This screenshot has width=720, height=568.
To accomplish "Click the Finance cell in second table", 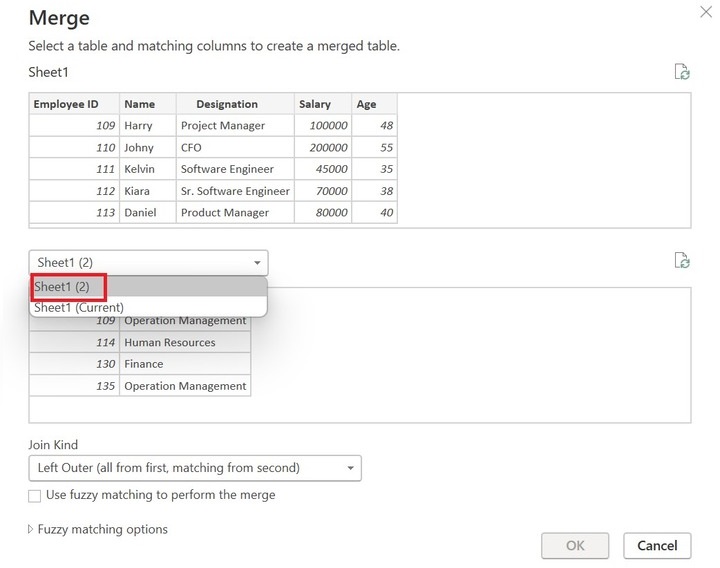I will (x=144, y=364).
